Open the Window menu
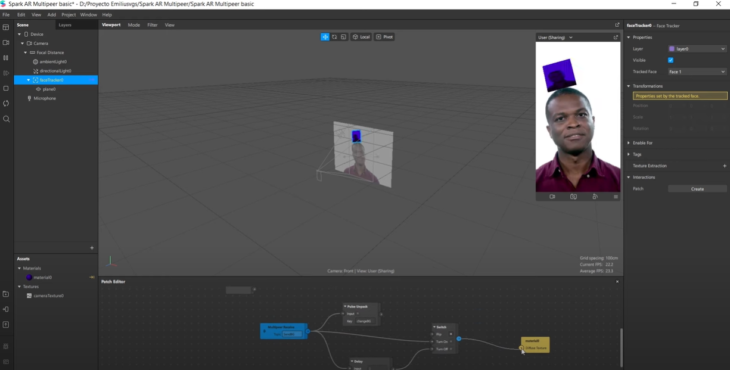Image resolution: width=730 pixels, height=370 pixels. 88,15
